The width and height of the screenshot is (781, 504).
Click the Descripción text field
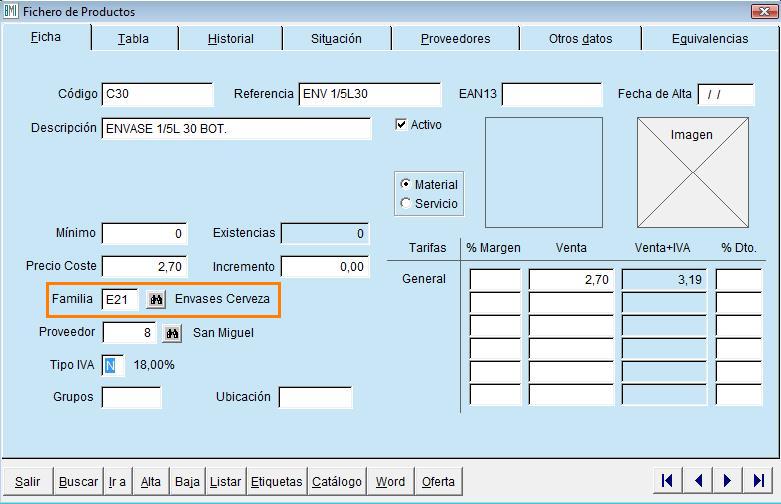pos(236,129)
